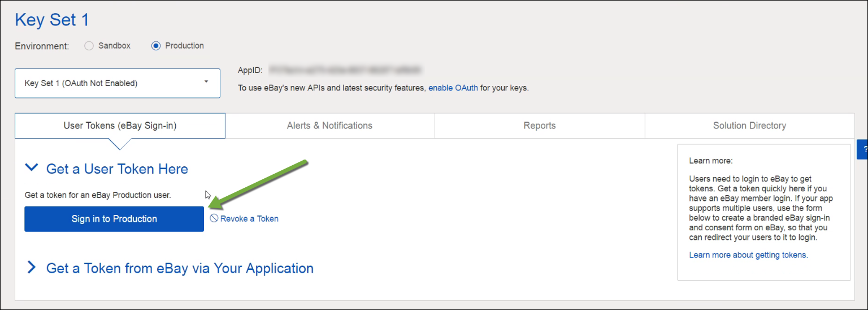Click the Environment: label

(42, 46)
